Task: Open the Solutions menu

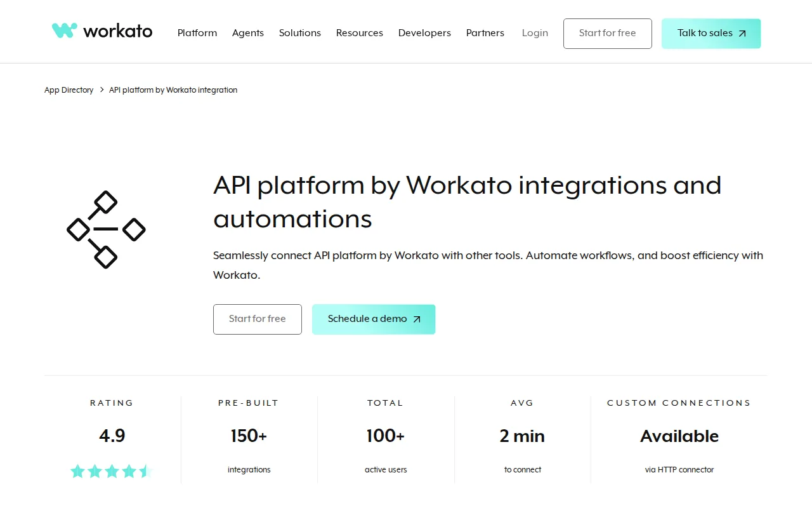Action: point(300,33)
